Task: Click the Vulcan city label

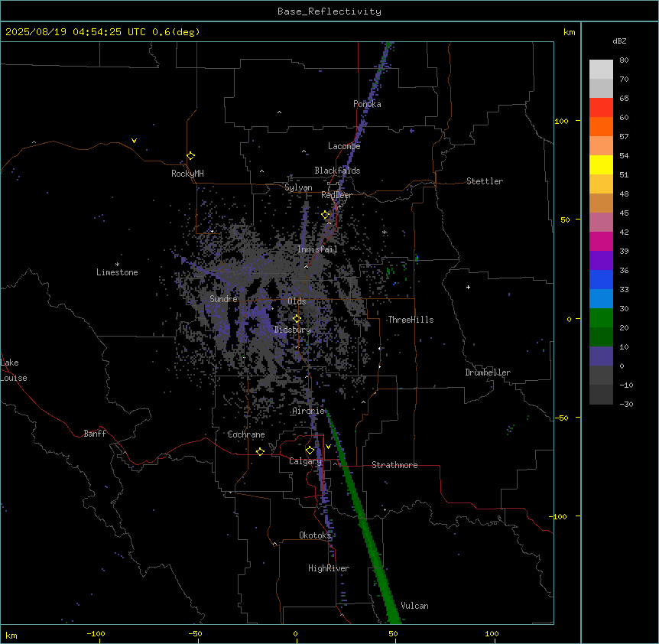Action: point(415,606)
